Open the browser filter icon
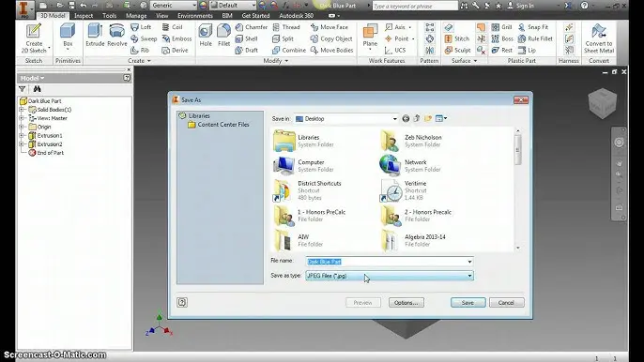Viewport: 644px width, 362px height. pyautogui.click(x=23, y=89)
